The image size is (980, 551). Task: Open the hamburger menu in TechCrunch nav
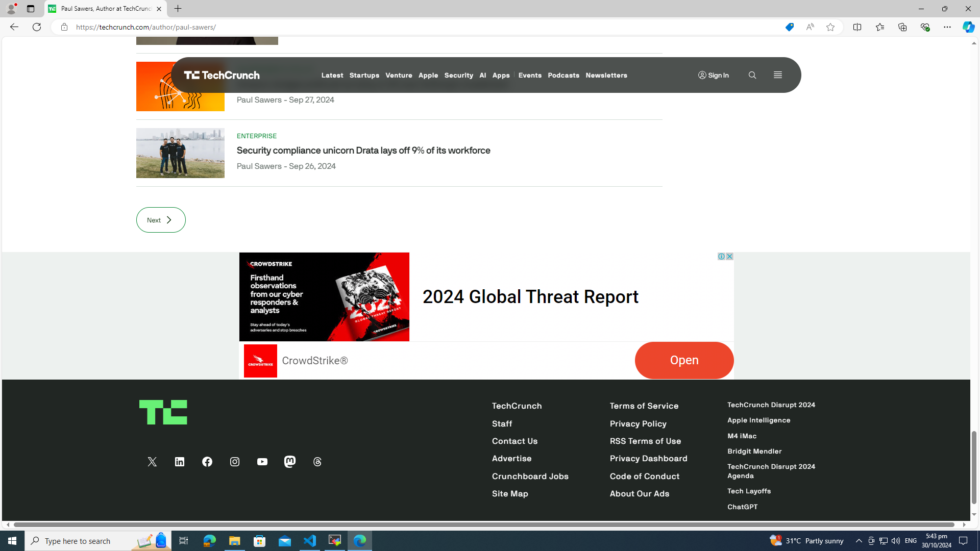pyautogui.click(x=778, y=75)
